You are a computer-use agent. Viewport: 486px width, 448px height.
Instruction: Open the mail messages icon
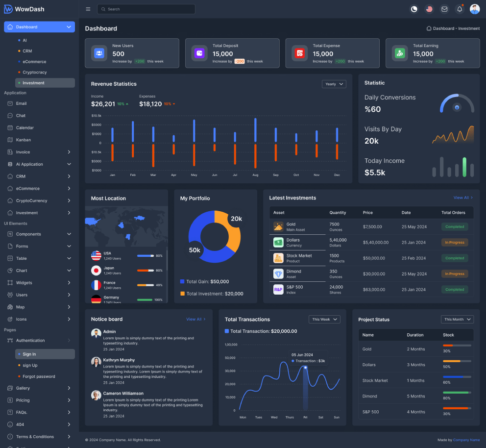click(x=444, y=9)
